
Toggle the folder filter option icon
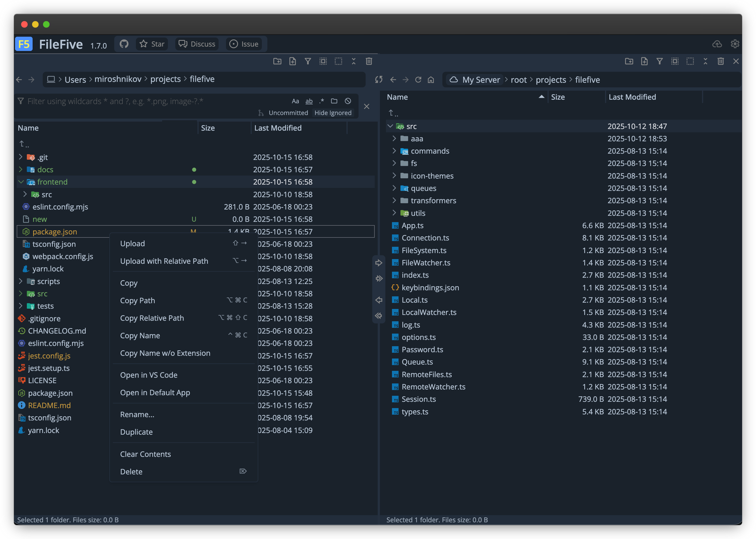[x=334, y=101]
